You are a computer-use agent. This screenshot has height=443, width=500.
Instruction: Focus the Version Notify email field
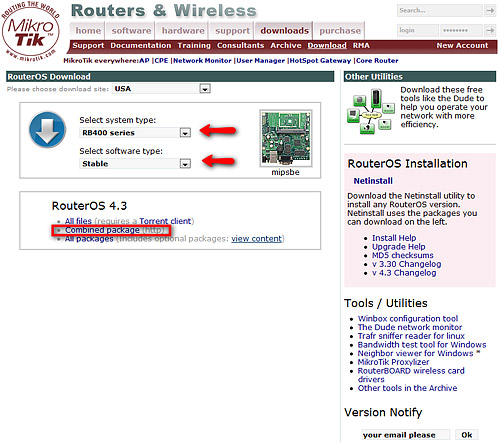(406, 435)
